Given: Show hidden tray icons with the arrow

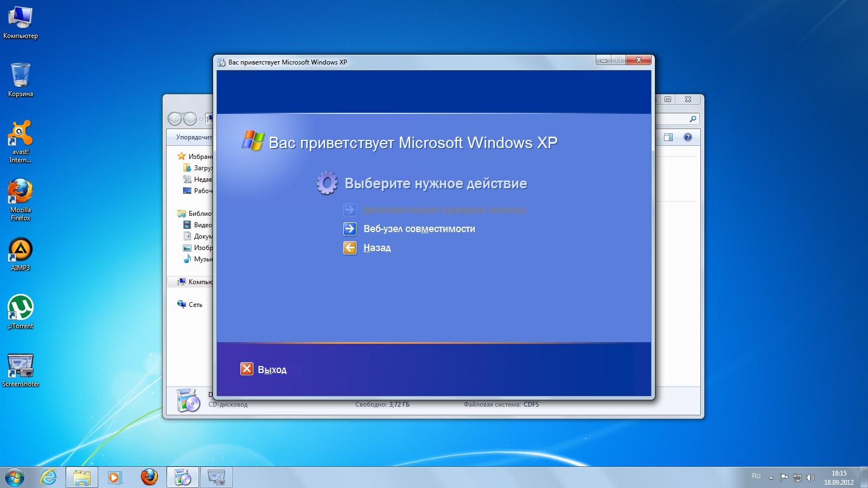Looking at the screenshot, I should (x=771, y=478).
